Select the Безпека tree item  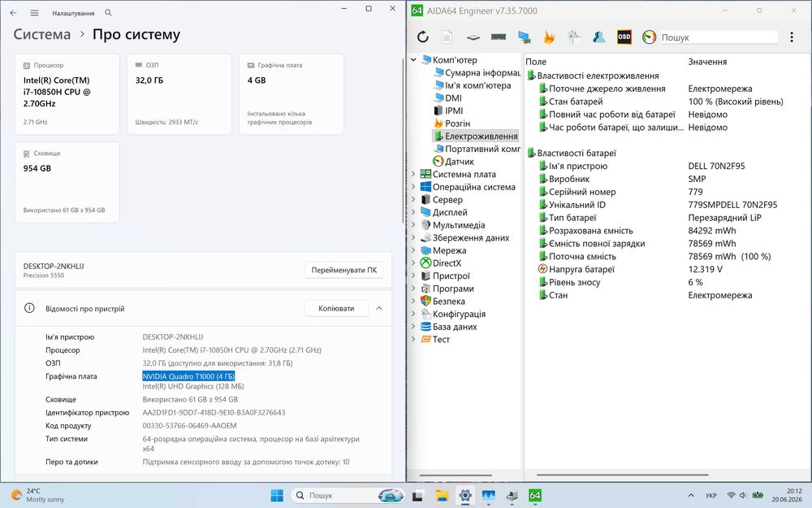[443, 302]
